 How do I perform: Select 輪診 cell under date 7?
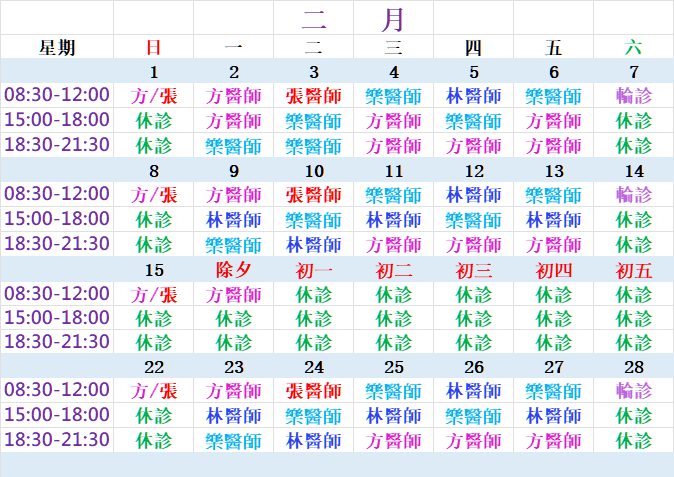(634, 96)
